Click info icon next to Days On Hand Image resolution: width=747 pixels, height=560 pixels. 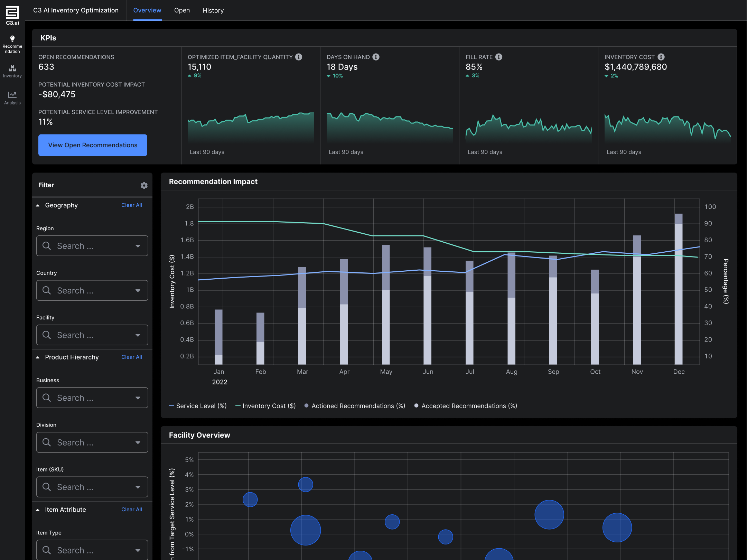(x=376, y=57)
